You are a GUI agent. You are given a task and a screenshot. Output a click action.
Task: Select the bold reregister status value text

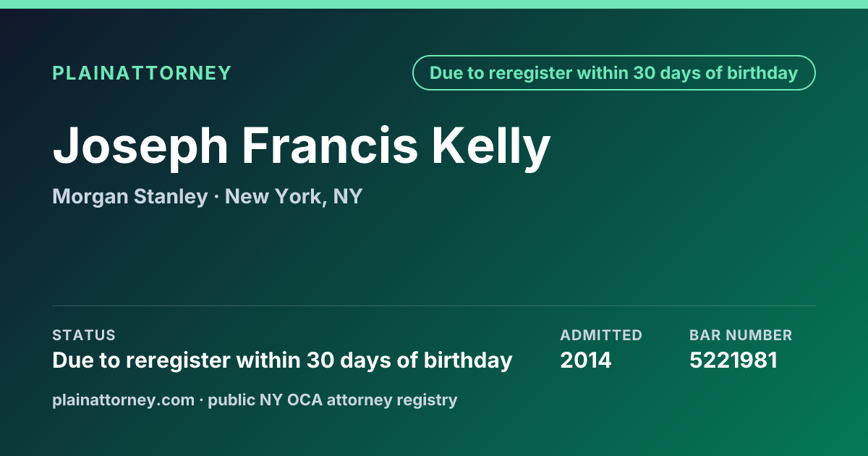282,360
